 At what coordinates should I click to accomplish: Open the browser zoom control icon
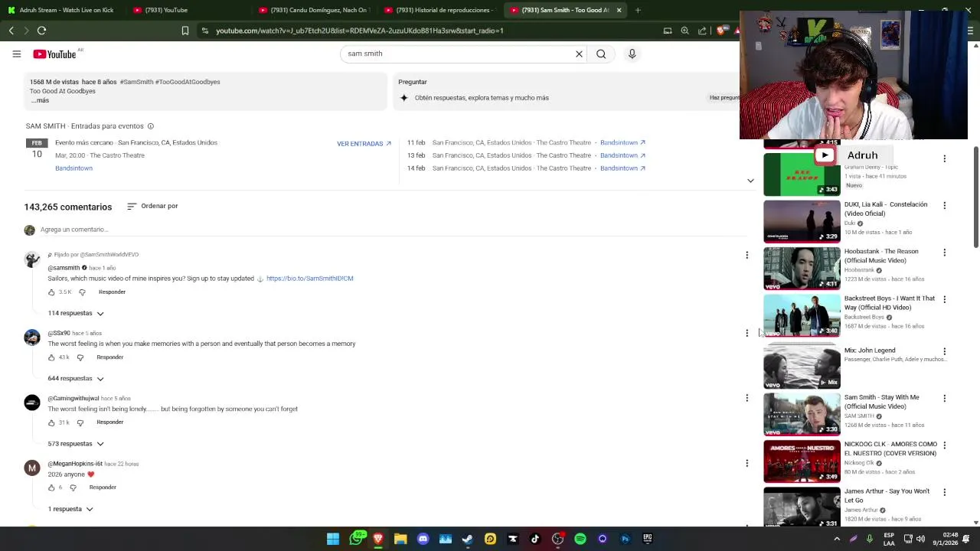(684, 31)
